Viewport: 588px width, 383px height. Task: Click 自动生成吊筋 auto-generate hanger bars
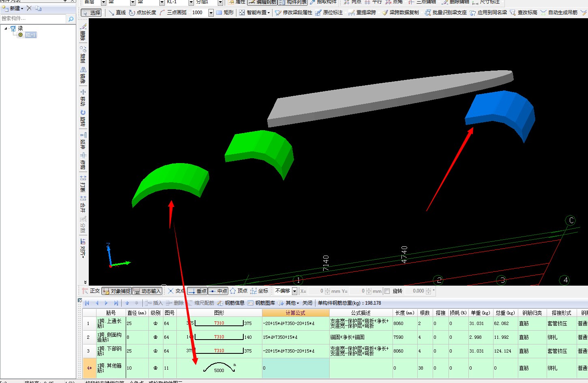[559, 13]
